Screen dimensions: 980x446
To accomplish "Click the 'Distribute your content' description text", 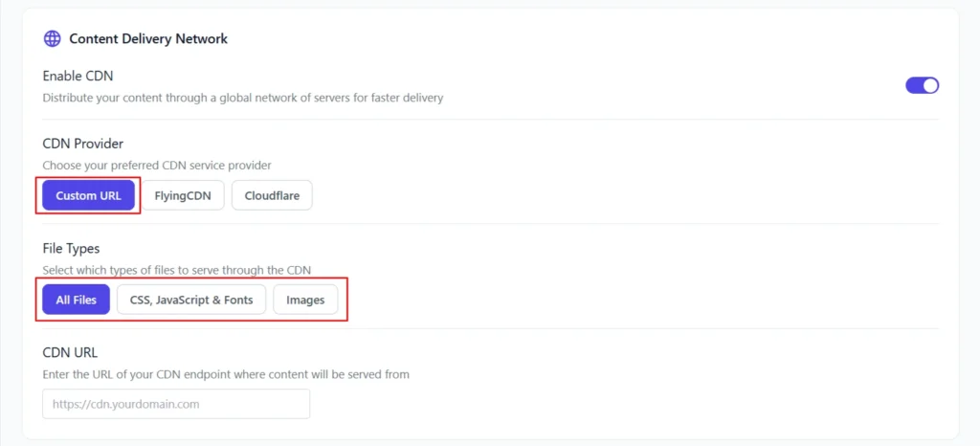I will click(x=243, y=98).
